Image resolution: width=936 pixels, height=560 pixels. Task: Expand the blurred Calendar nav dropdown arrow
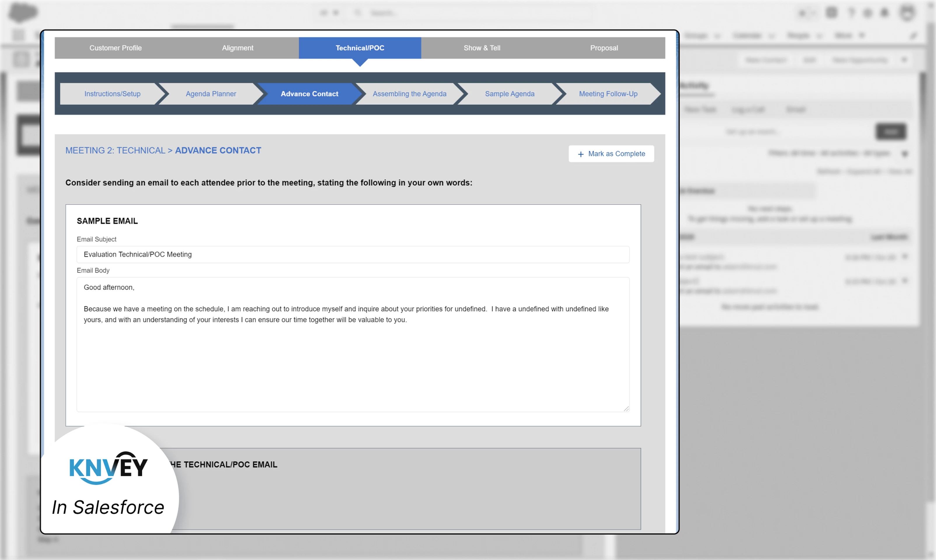coord(772,36)
